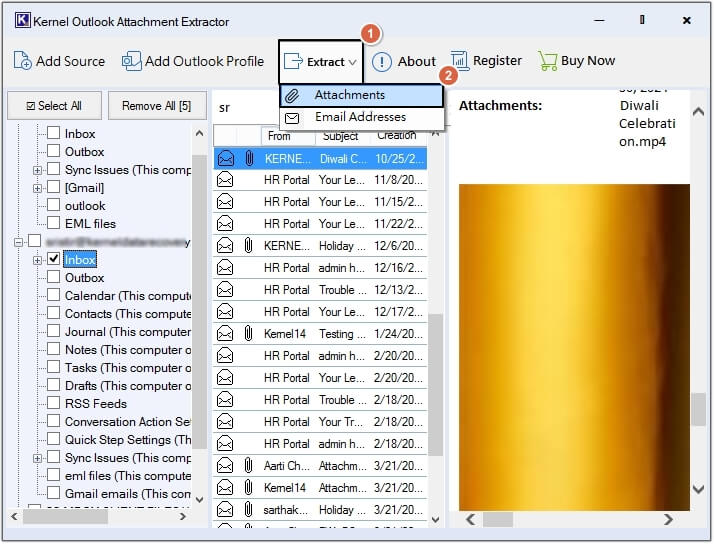Click the Register label
The height and width of the screenshot is (544, 714).
[497, 61]
